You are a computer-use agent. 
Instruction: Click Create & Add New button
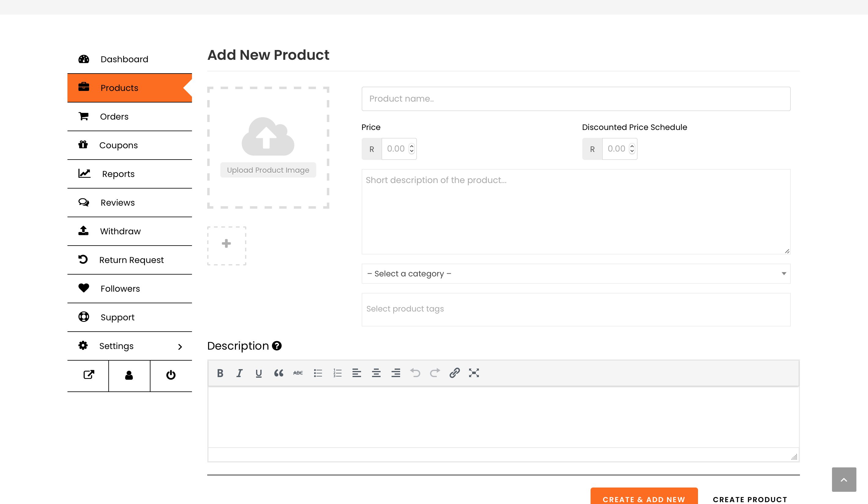[643, 499]
